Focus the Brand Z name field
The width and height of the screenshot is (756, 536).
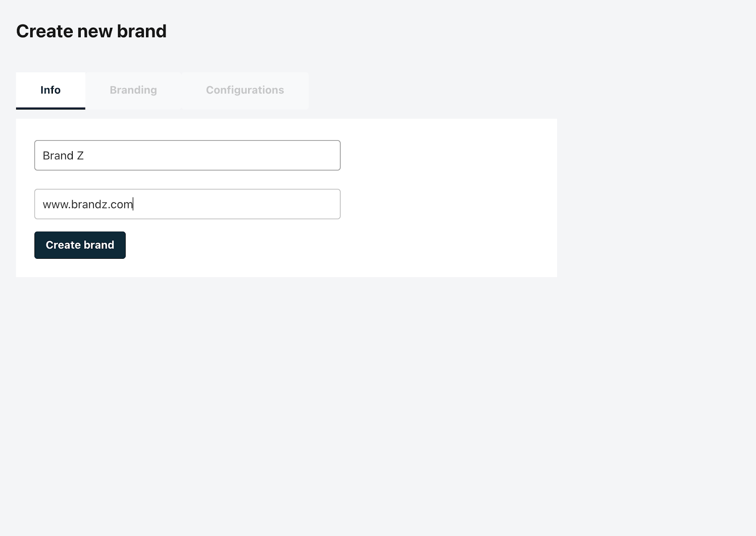(187, 155)
